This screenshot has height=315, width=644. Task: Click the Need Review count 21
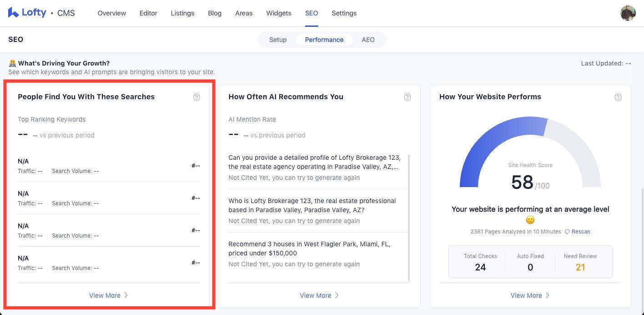tap(580, 267)
